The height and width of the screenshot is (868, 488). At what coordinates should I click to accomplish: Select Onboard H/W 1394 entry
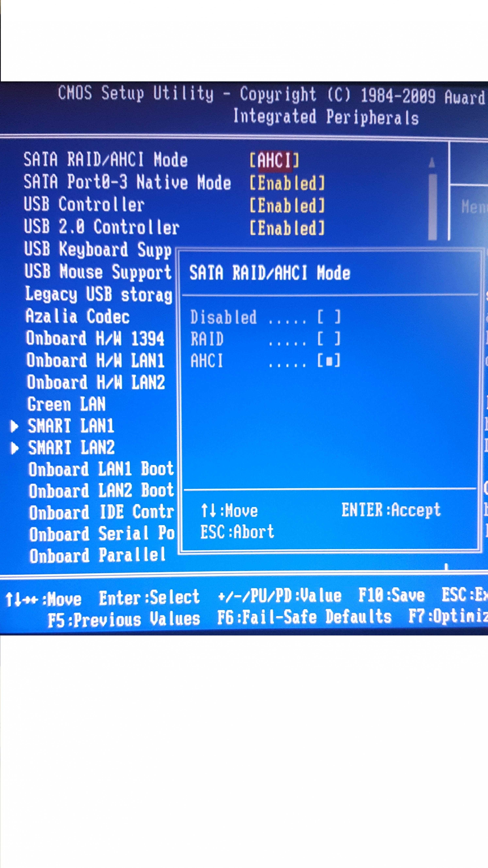[x=95, y=339]
